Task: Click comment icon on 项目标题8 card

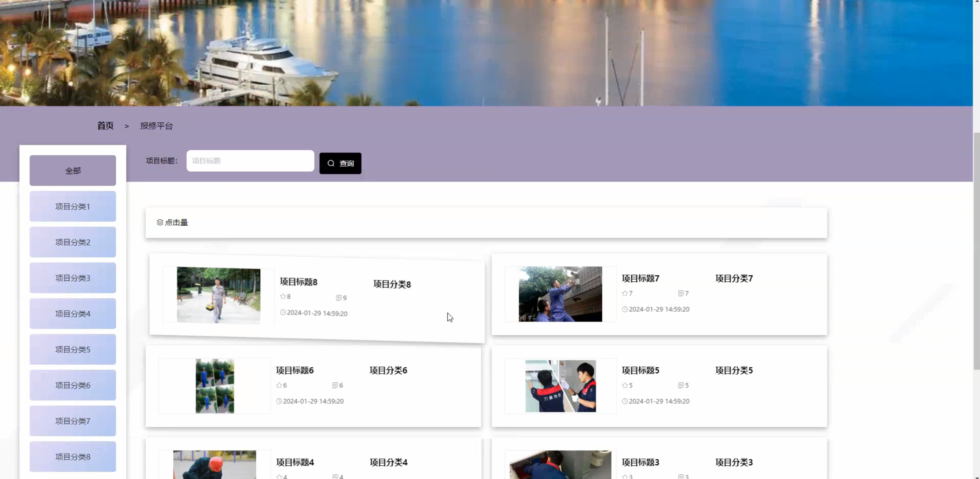Action: pos(339,298)
